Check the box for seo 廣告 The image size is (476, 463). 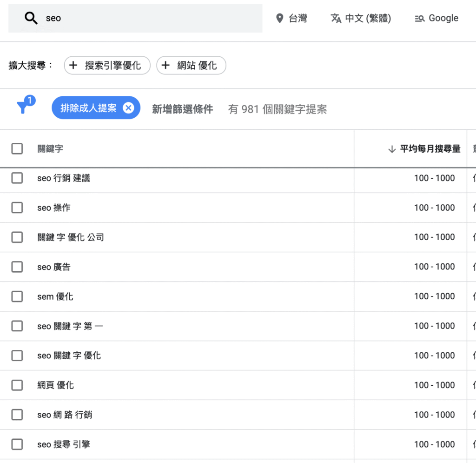pos(17,267)
